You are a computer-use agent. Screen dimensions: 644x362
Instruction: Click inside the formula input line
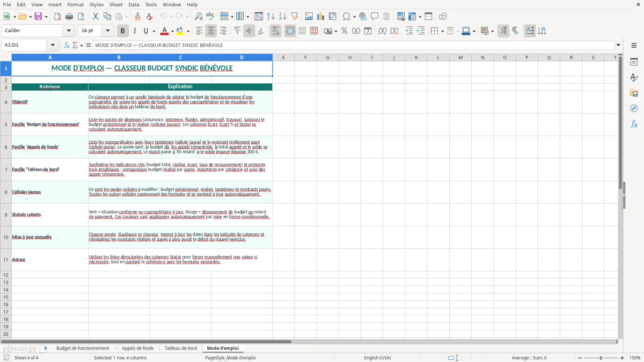tap(354, 45)
